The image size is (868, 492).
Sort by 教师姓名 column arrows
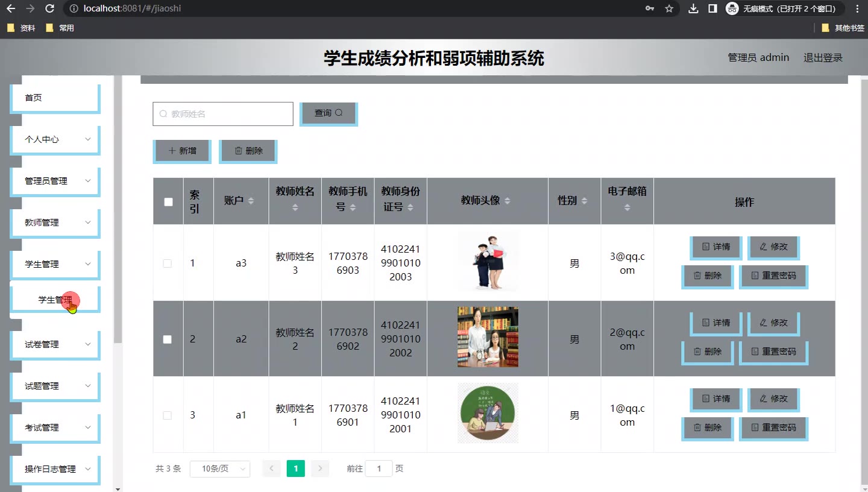coord(295,207)
